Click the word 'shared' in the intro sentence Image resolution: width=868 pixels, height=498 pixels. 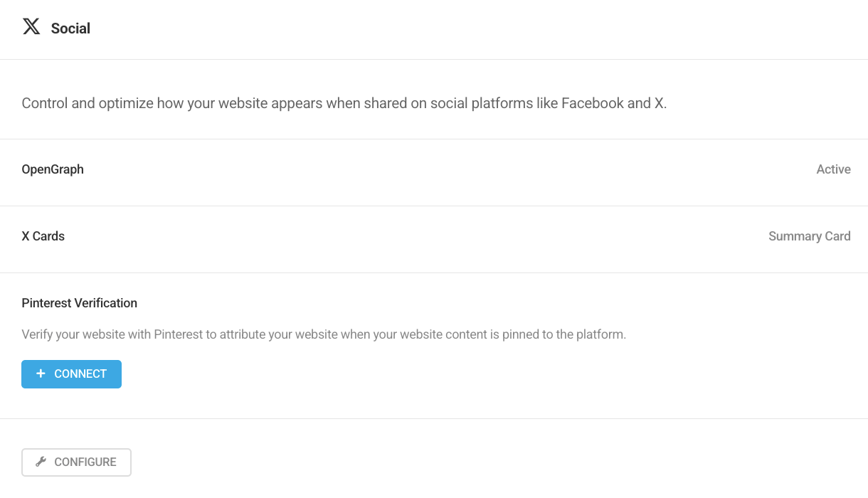click(x=385, y=103)
